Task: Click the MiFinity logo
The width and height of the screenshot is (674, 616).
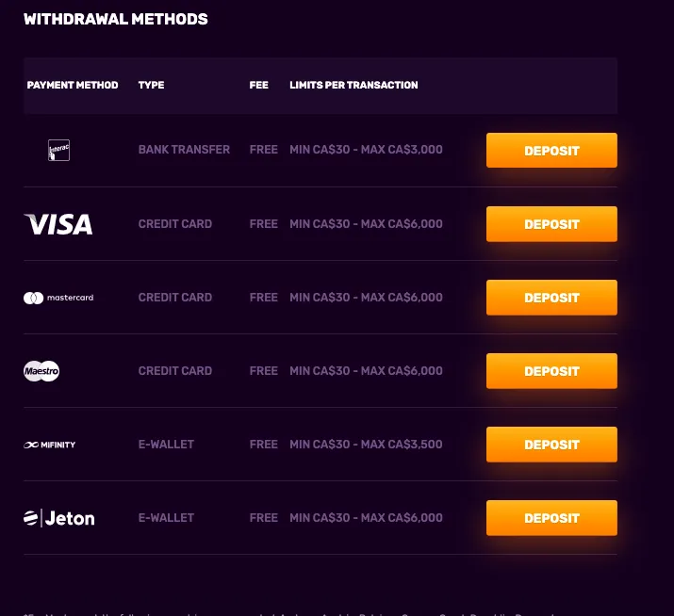Action: point(50,445)
